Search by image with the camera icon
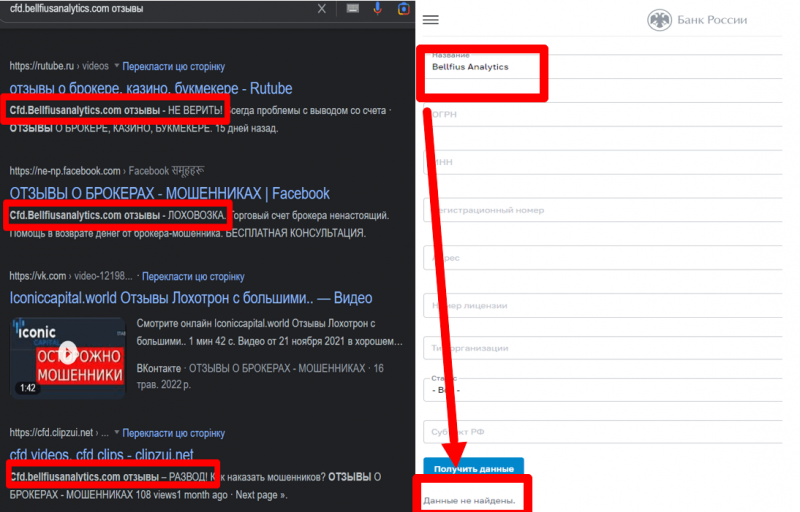 point(404,9)
